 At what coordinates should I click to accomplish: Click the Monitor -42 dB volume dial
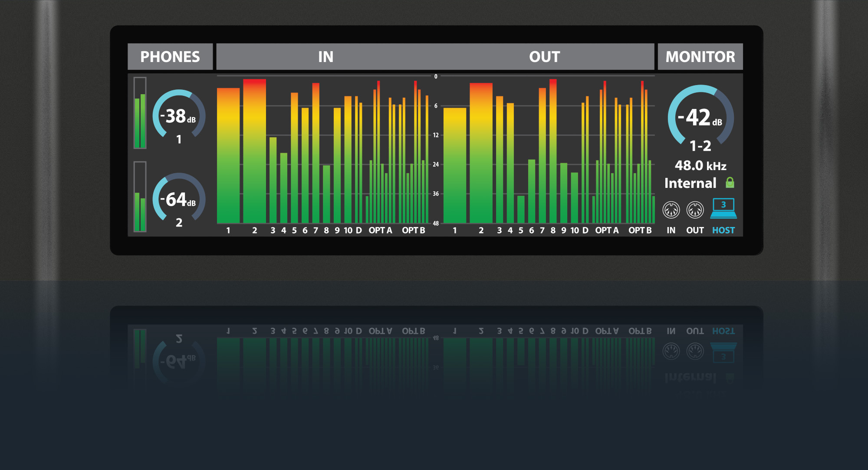700,117
